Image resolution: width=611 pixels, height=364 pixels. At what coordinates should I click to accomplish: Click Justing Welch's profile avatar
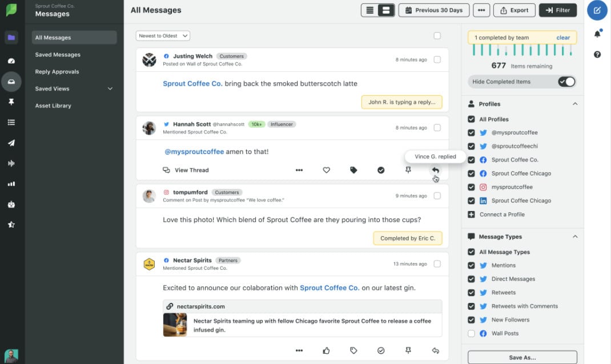(x=149, y=60)
